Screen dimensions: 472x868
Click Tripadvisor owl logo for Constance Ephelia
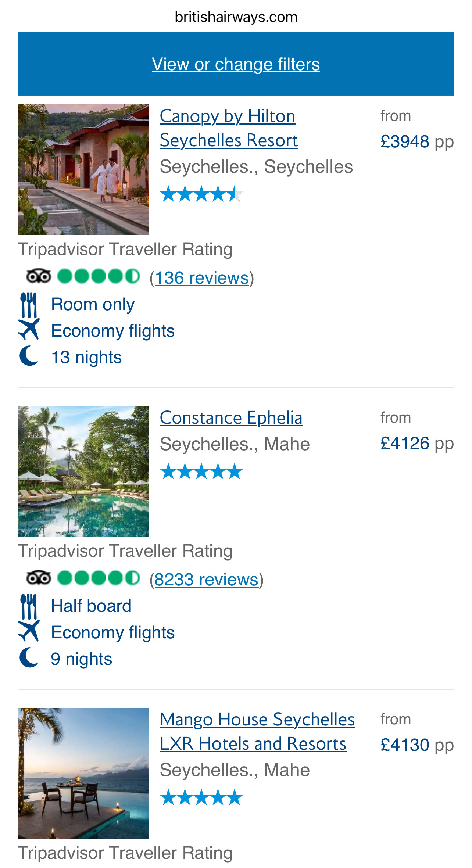(38, 578)
